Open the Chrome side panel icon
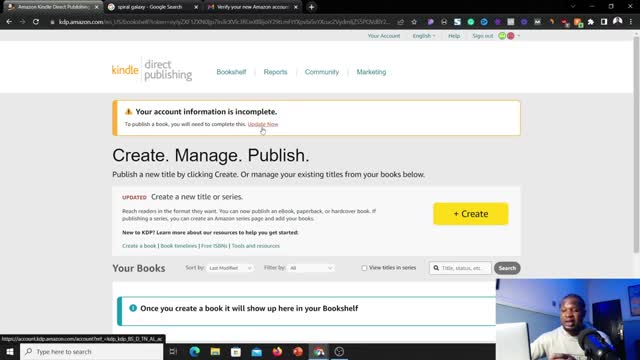Image resolution: width=640 pixels, height=360 pixels. click(604, 22)
